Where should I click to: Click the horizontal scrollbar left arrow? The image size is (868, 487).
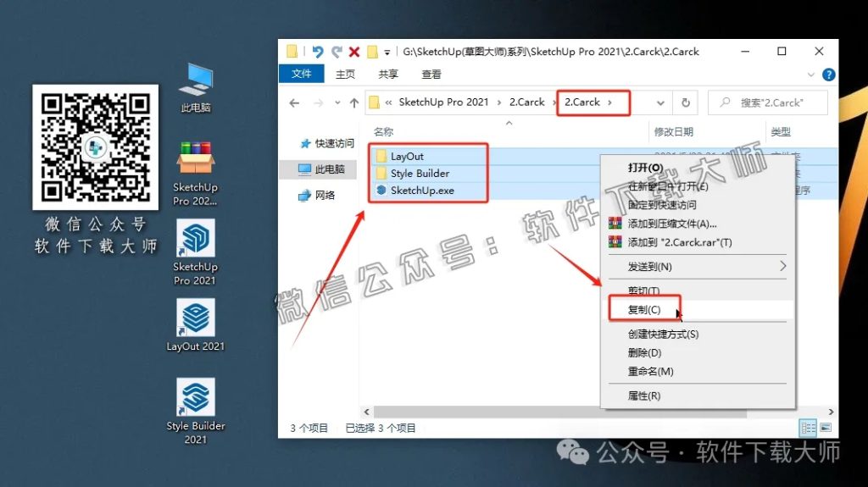[366, 412]
